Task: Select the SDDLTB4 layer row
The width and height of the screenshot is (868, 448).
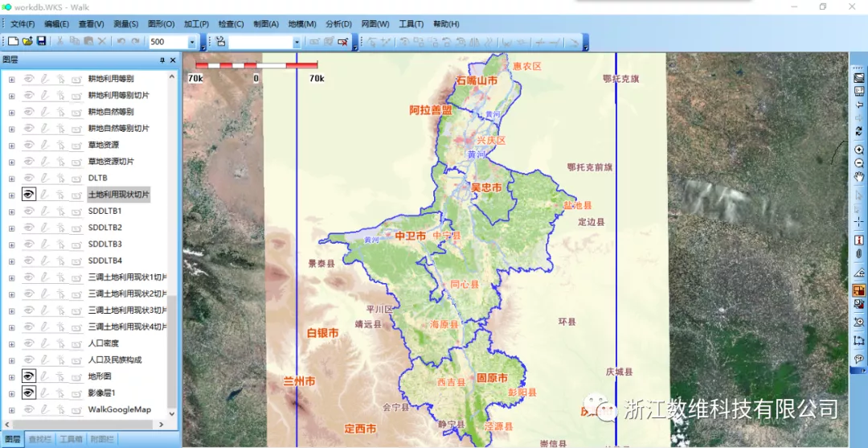Action: (x=104, y=261)
